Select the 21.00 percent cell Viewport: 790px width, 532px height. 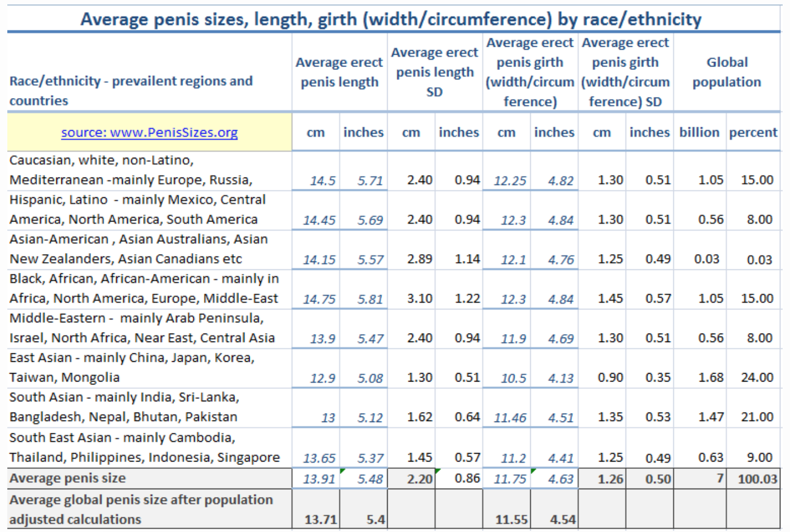(x=757, y=417)
